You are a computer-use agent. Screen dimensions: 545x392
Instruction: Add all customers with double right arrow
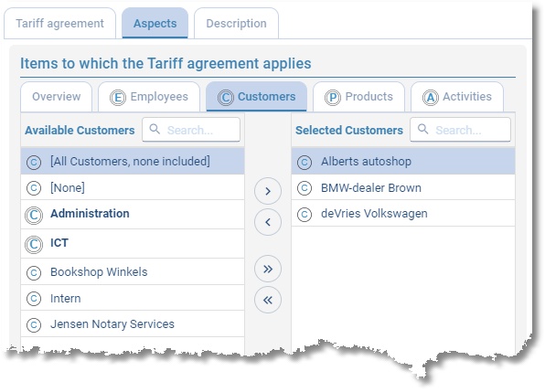tap(268, 269)
